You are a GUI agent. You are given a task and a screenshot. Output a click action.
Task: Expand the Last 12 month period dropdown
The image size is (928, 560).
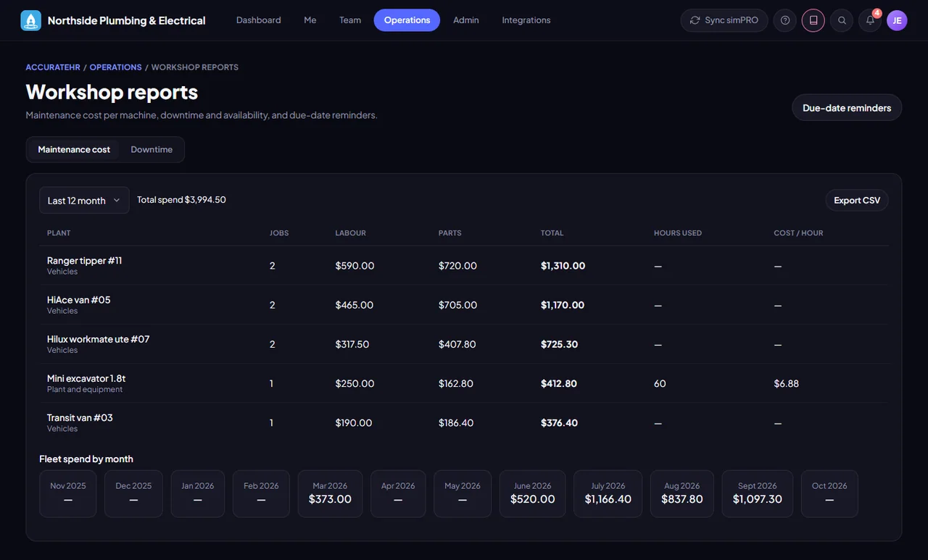[x=84, y=200]
